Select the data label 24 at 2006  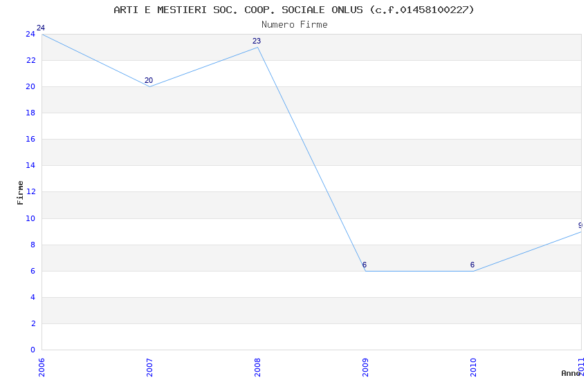pos(41,28)
